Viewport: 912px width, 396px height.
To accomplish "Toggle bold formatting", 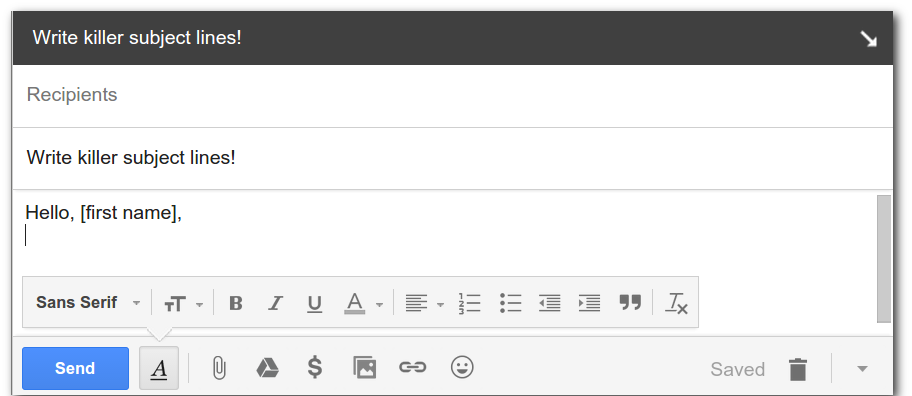I will point(236,303).
